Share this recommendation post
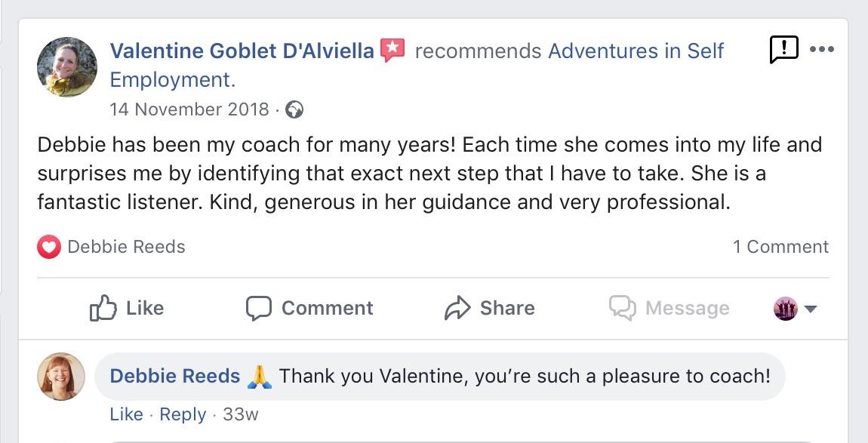Screen dimensions: 868x443 489,308
